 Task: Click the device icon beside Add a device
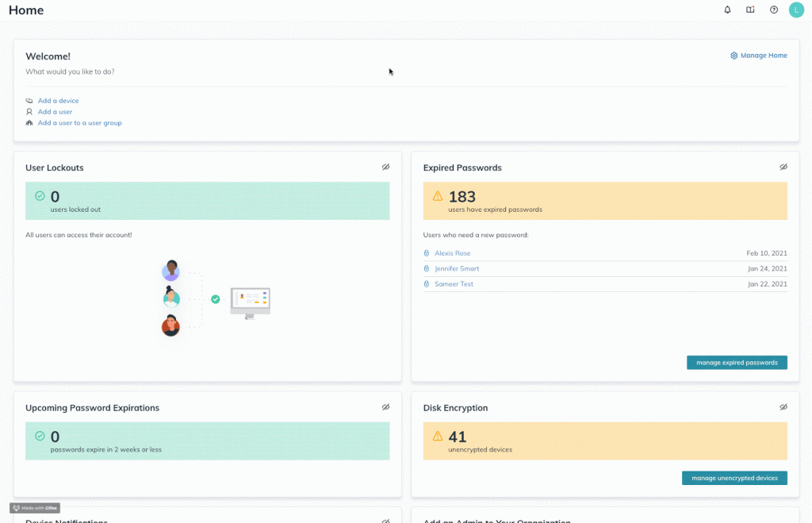[x=29, y=101]
